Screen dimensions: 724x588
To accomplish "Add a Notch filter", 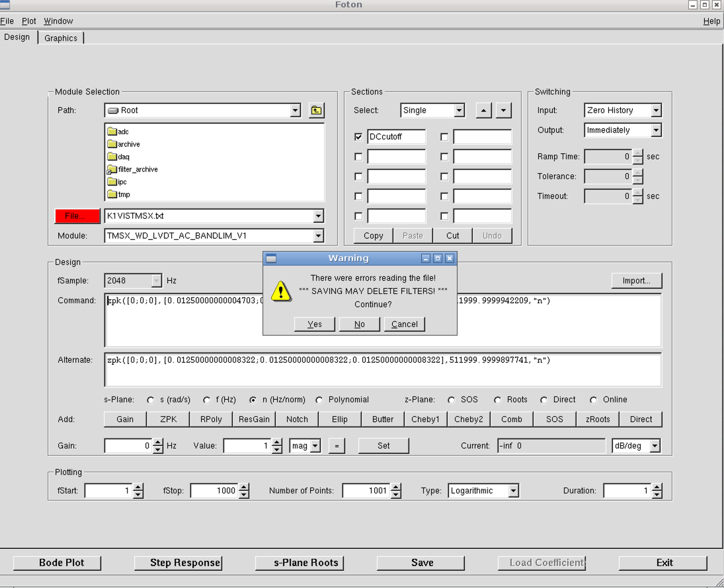I will [297, 419].
